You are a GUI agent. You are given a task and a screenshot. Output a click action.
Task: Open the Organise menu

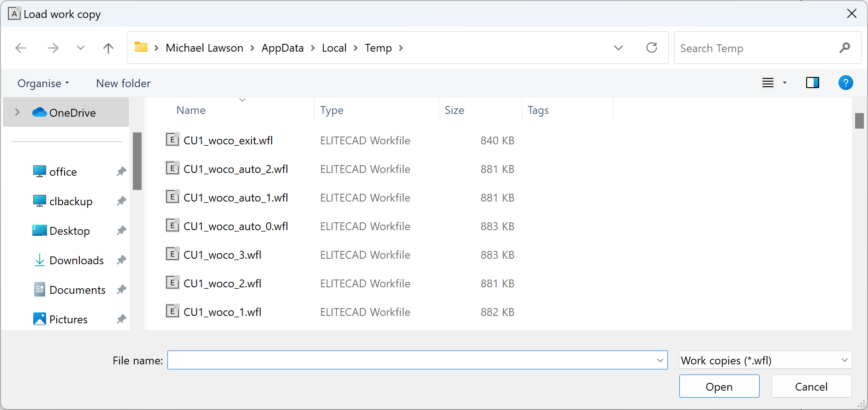pyautogui.click(x=43, y=83)
